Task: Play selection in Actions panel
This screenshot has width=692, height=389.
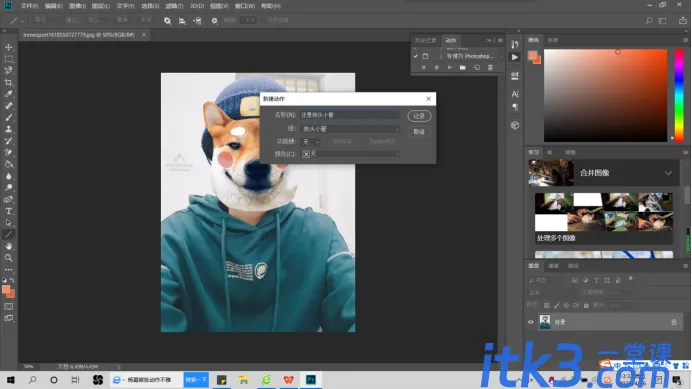Action: (x=450, y=68)
